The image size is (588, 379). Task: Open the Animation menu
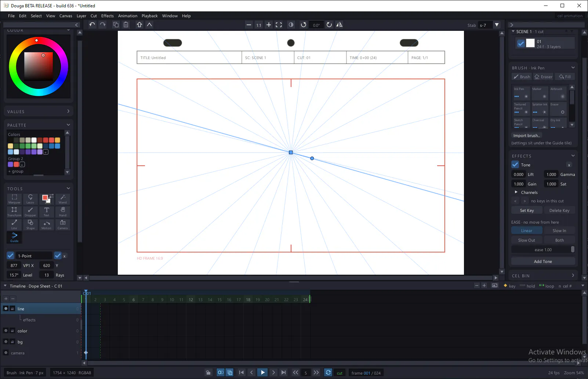point(128,16)
